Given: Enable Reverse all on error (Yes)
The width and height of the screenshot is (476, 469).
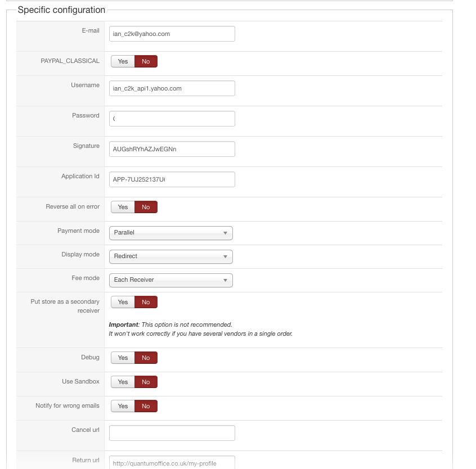Looking at the screenshot, I should pyautogui.click(x=123, y=207).
